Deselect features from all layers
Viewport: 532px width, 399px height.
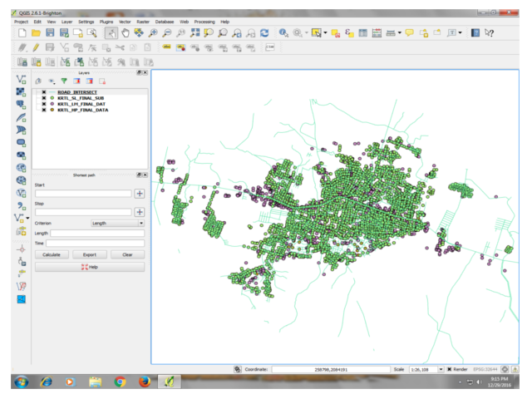[x=336, y=33]
